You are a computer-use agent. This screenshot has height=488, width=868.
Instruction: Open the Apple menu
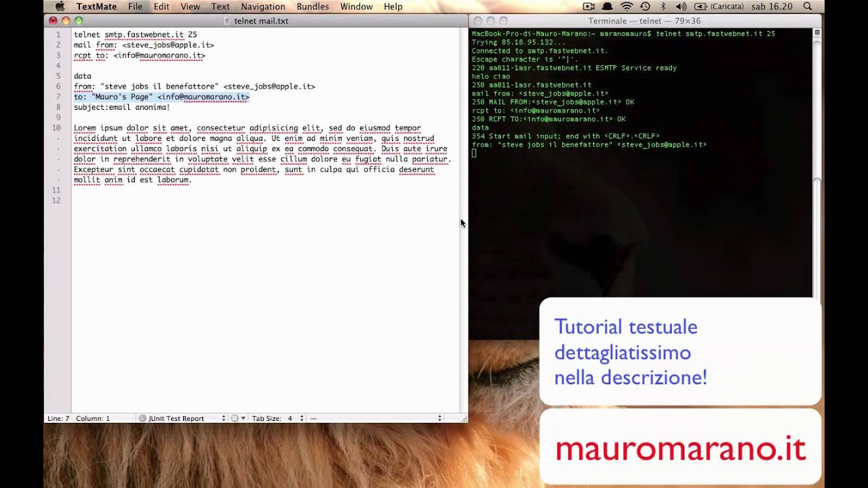click(x=59, y=6)
